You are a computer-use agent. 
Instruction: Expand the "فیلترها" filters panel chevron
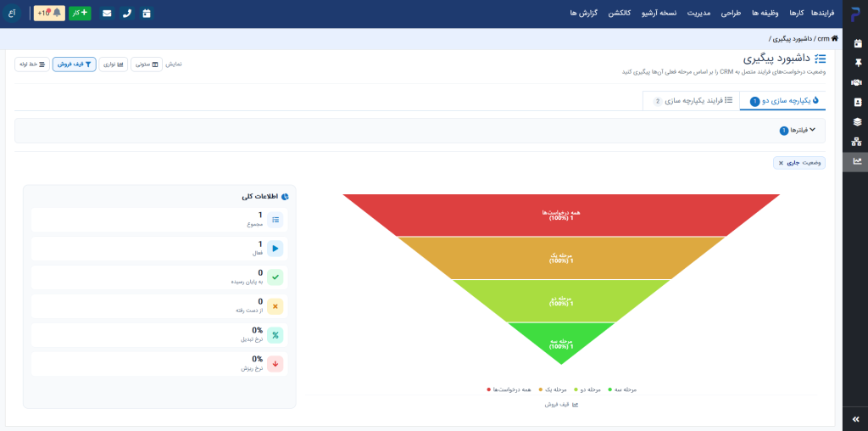[813, 130]
